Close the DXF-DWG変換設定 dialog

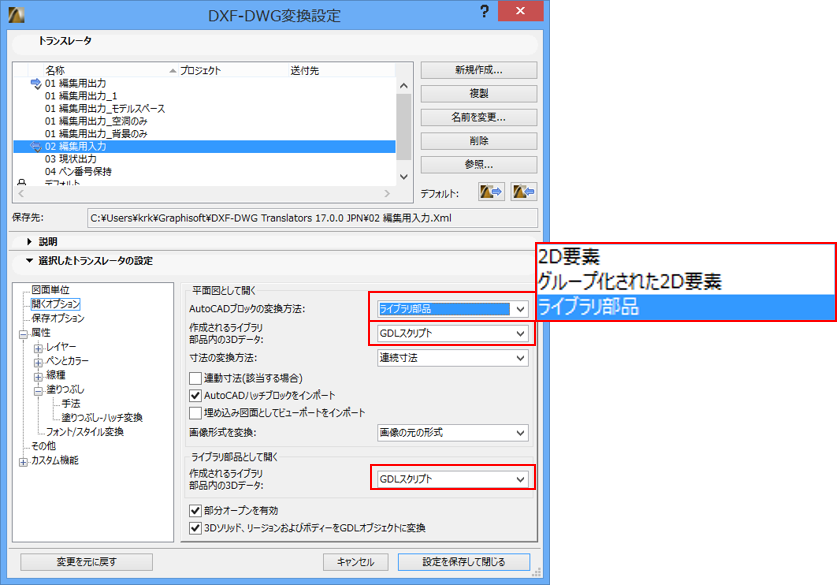520,11
